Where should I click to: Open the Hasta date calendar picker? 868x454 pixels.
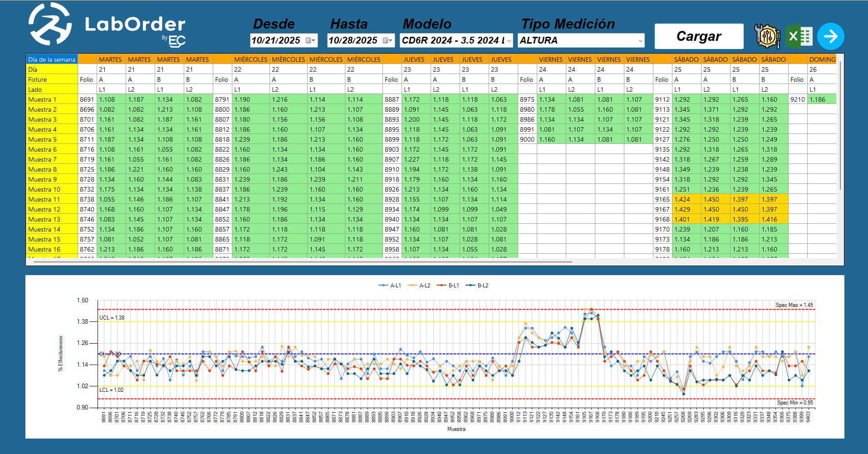(387, 40)
